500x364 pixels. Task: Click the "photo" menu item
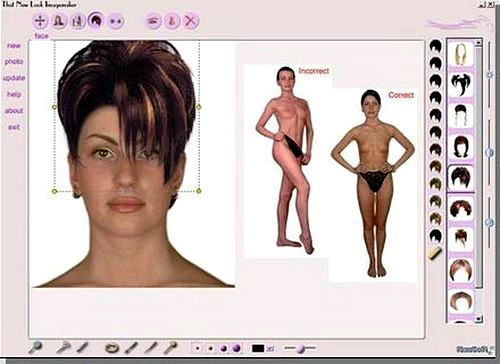tap(14, 62)
